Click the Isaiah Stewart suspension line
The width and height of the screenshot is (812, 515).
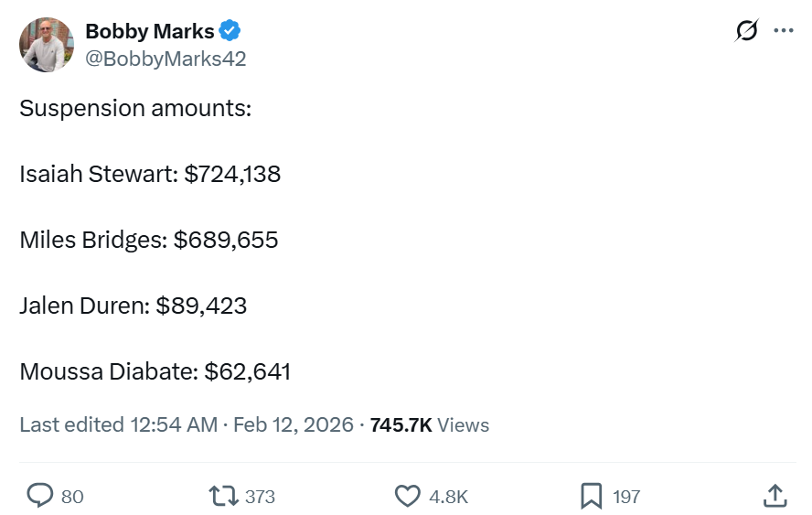(150, 174)
